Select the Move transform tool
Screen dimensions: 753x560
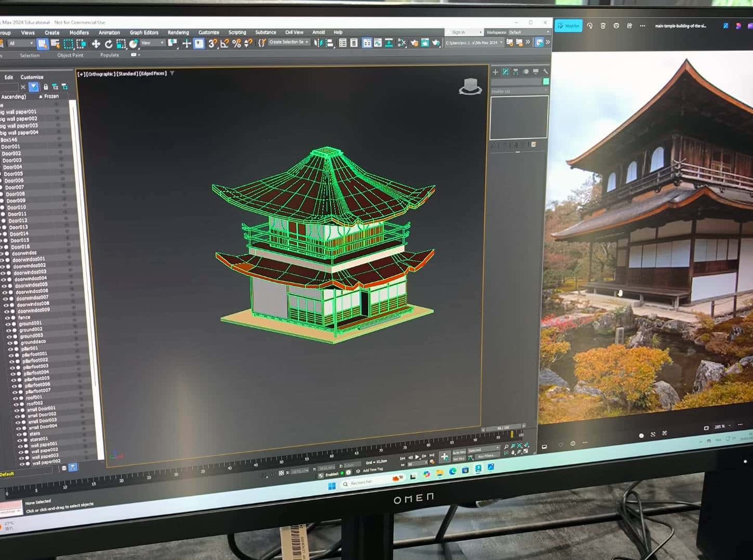tap(96, 44)
